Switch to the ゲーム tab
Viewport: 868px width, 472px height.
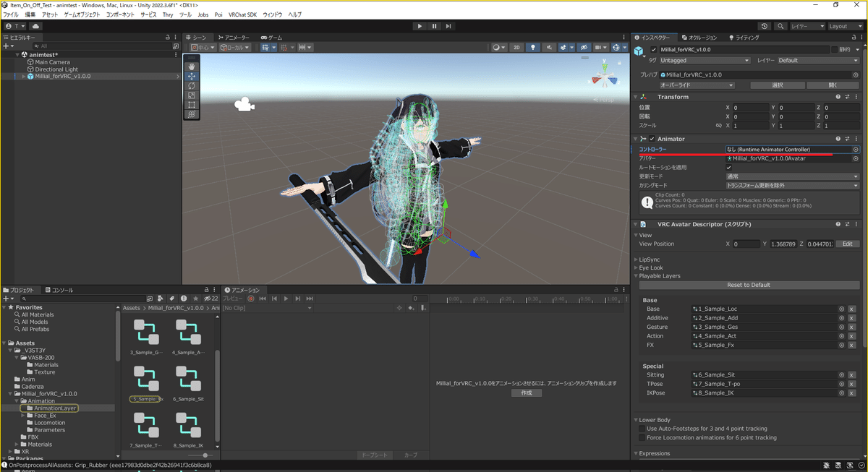click(272, 38)
